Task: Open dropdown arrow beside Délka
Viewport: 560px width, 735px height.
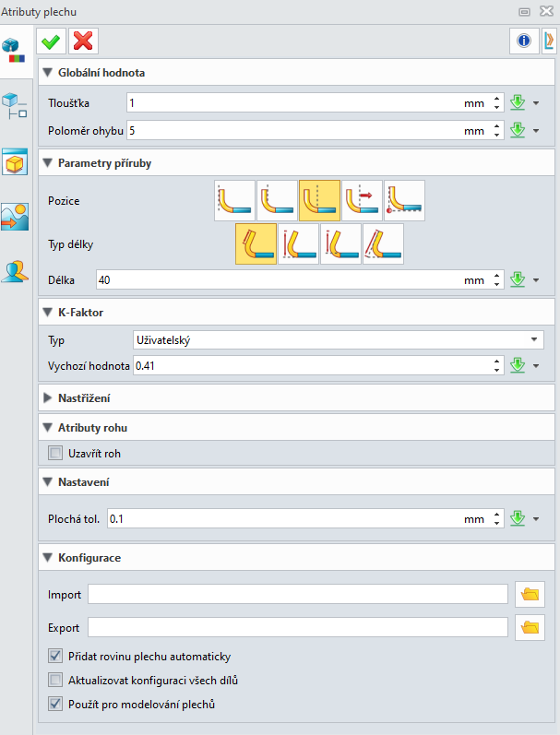Action: (536, 280)
